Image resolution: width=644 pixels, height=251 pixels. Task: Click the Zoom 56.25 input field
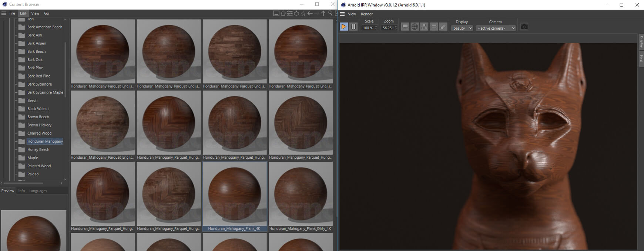(x=387, y=28)
